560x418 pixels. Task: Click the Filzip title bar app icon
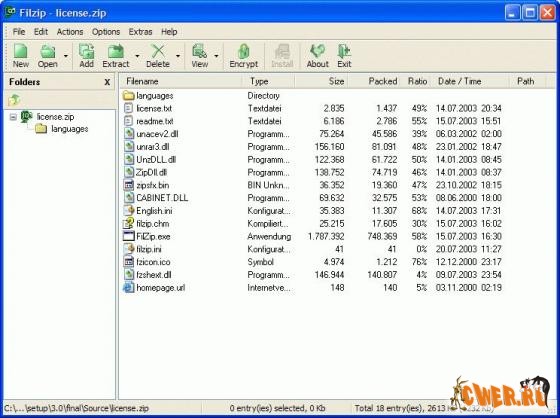tap(10, 13)
